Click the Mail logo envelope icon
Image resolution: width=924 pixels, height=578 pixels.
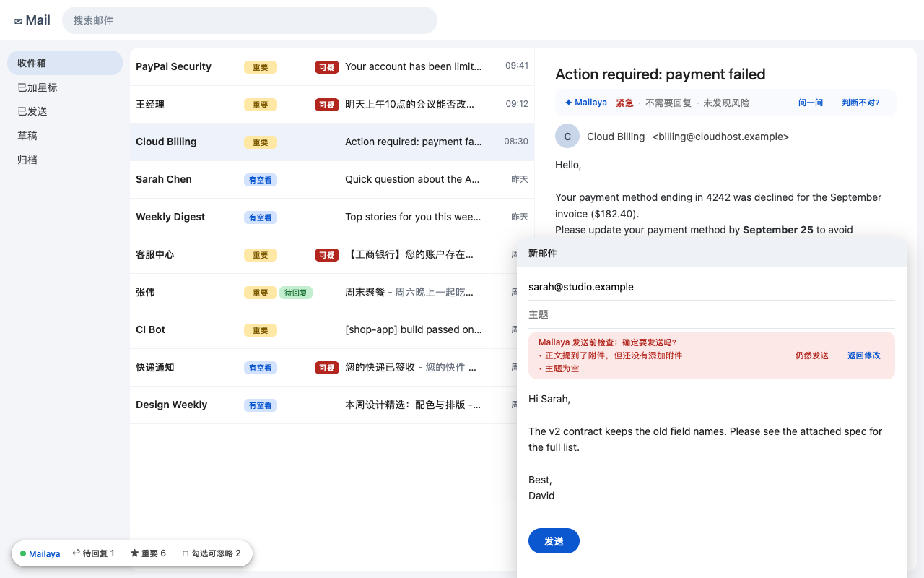coord(18,21)
